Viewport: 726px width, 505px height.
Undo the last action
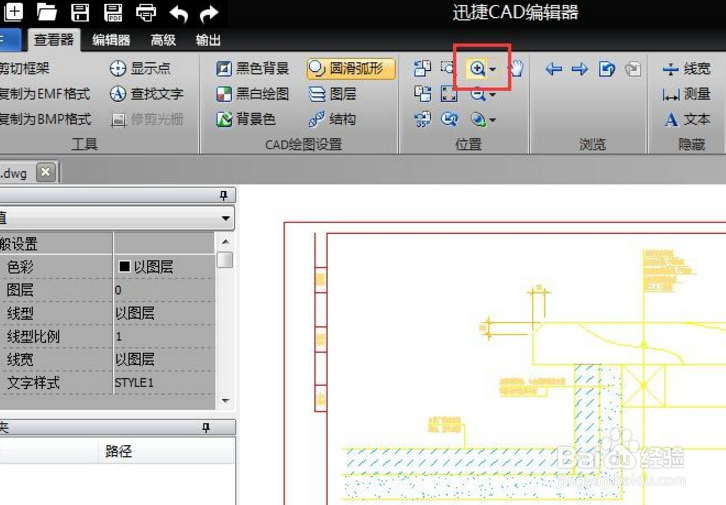(179, 13)
